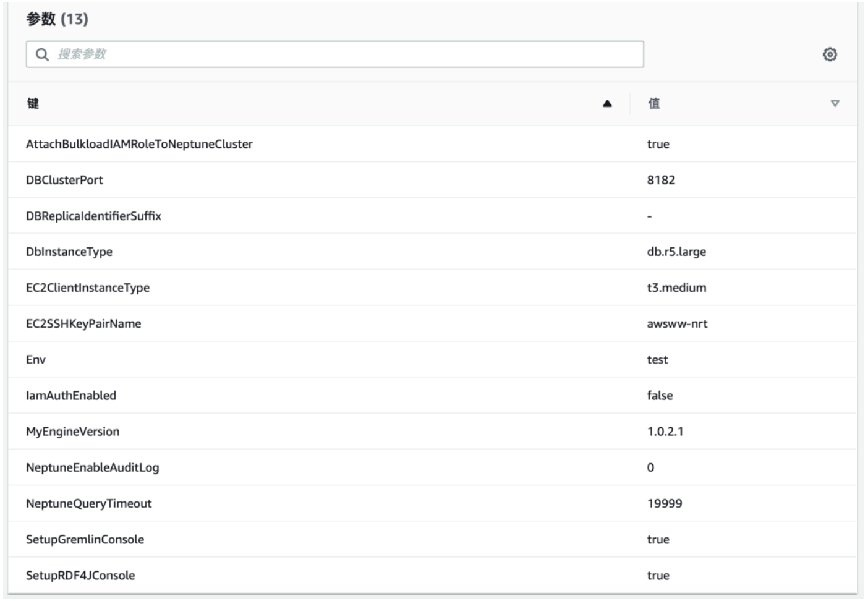Screen dimensions: 868x601
Task: Select the SetupGremlinConsole key
Action: pyautogui.click(x=85, y=539)
